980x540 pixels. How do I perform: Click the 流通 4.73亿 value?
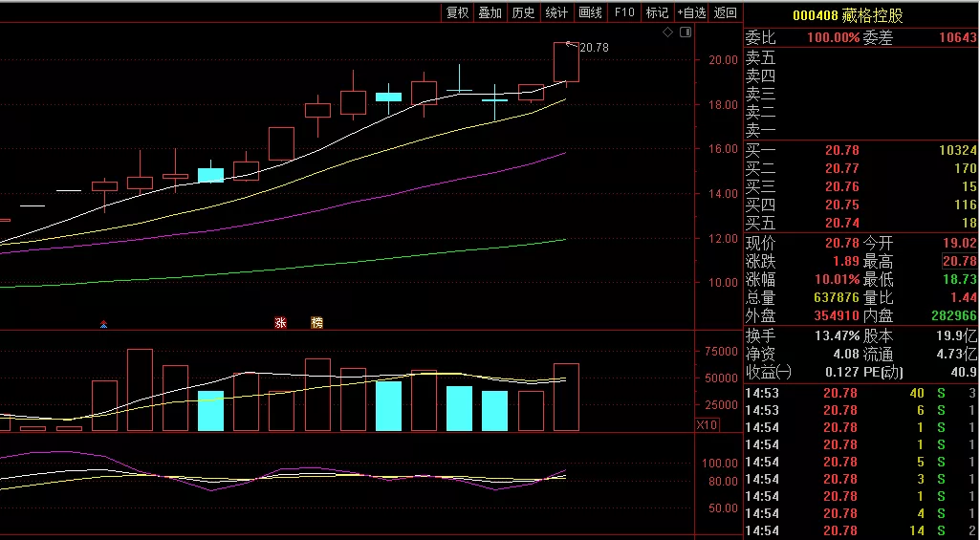(x=956, y=355)
